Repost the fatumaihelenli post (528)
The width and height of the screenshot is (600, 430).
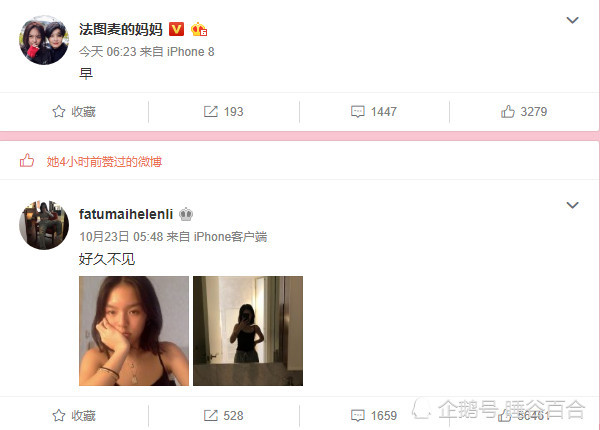click(223, 415)
